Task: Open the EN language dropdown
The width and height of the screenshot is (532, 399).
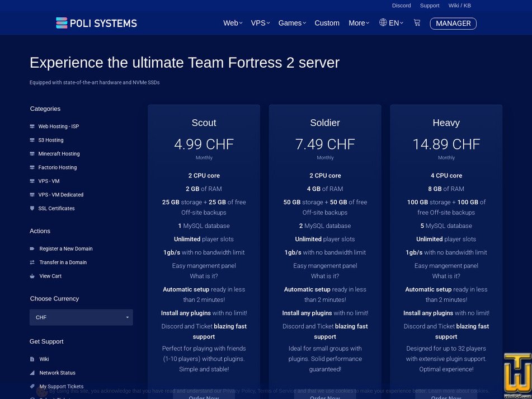Action: pyautogui.click(x=396, y=23)
